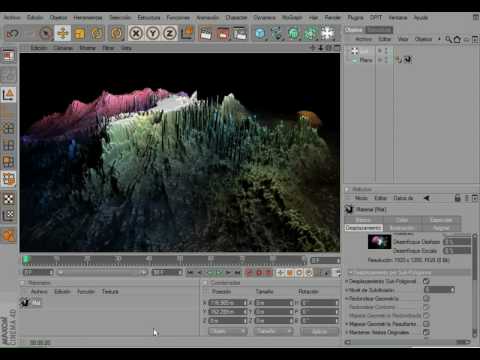Click the Aplicar button in coordinates
The height and width of the screenshot is (360, 480).
click(319, 331)
